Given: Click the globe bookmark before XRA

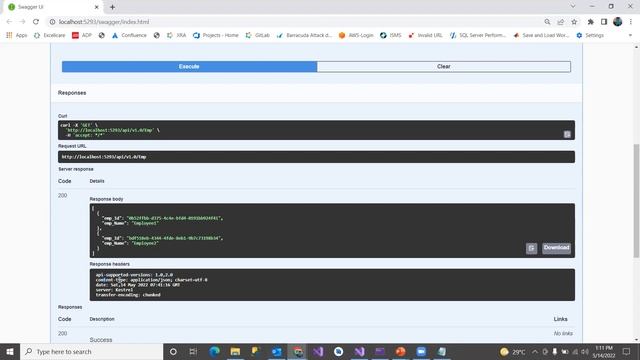Looking at the screenshot, I should click(x=157, y=36).
